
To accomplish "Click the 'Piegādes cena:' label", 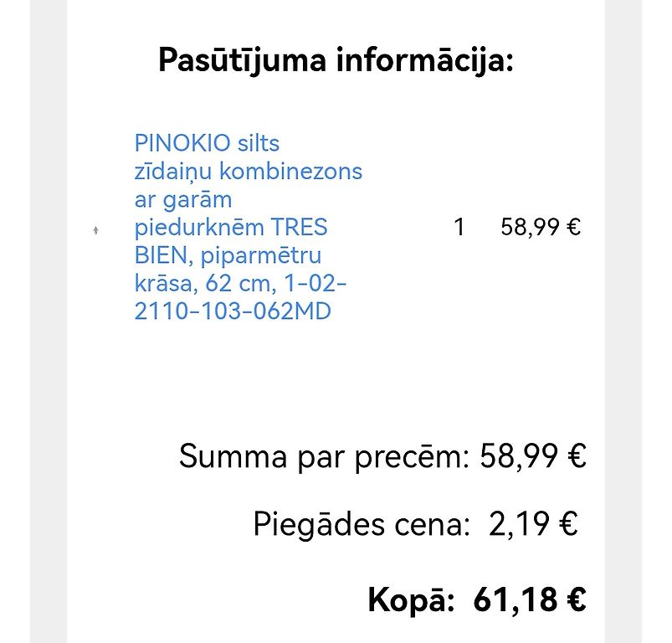I will (x=362, y=525).
